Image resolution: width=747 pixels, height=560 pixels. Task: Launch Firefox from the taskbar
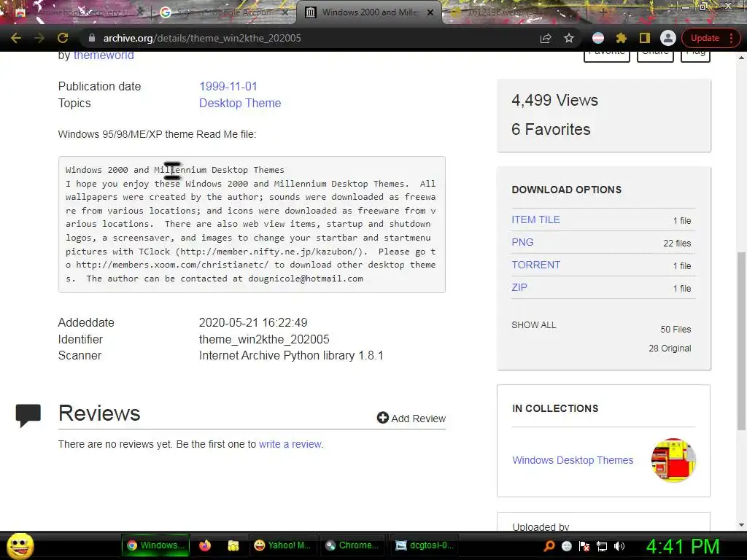(x=205, y=545)
